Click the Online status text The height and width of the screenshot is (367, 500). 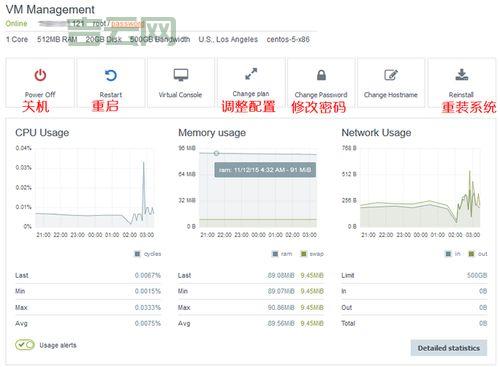[x=16, y=24]
